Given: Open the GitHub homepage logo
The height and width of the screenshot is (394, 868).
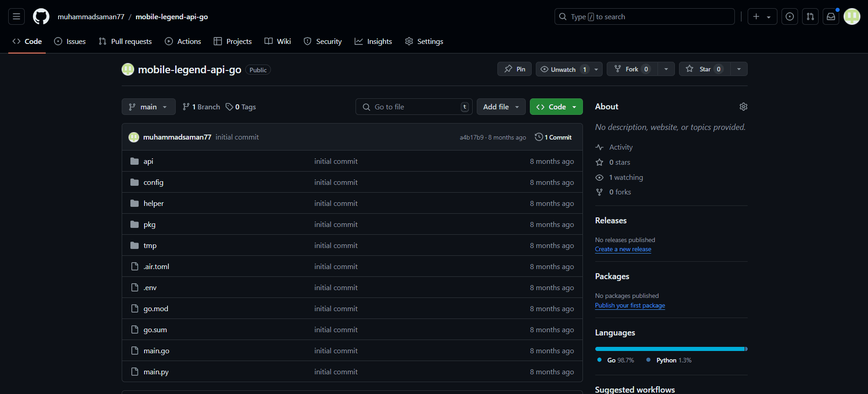Looking at the screenshot, I should click(x=41, y=16).
